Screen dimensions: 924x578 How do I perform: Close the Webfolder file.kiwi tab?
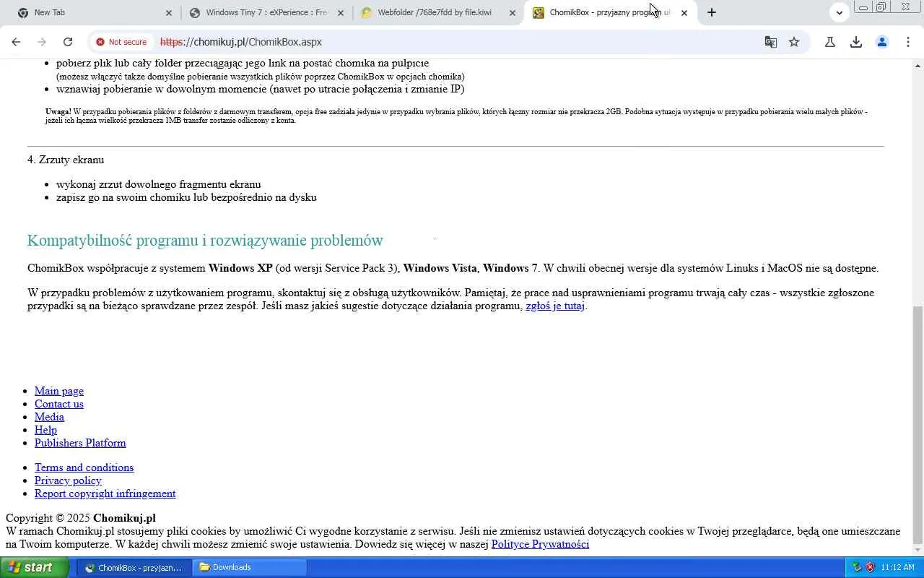coord(513,13)
